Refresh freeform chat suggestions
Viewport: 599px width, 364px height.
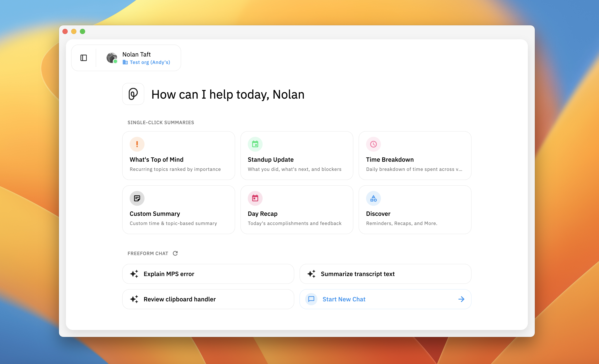pos(175,253)
